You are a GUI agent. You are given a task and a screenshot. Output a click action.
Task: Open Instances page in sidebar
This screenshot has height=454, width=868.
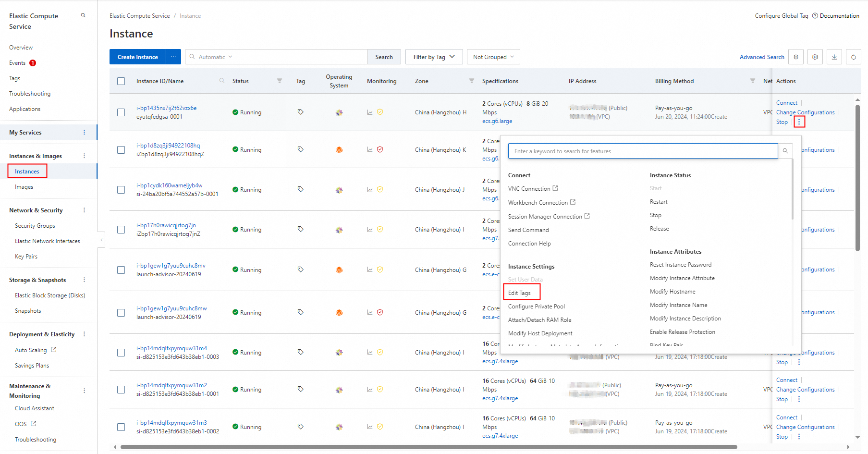point(27,172)
